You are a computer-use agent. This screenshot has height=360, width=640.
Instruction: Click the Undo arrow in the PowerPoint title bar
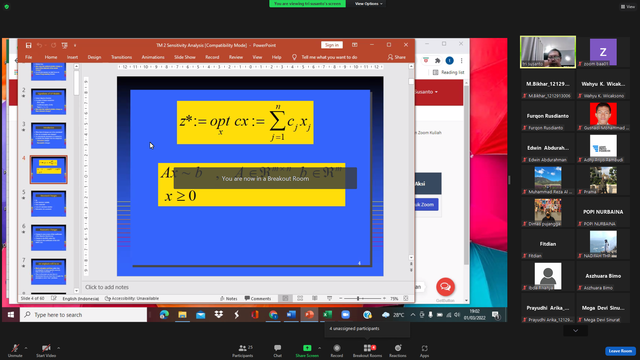coord(39,45)
